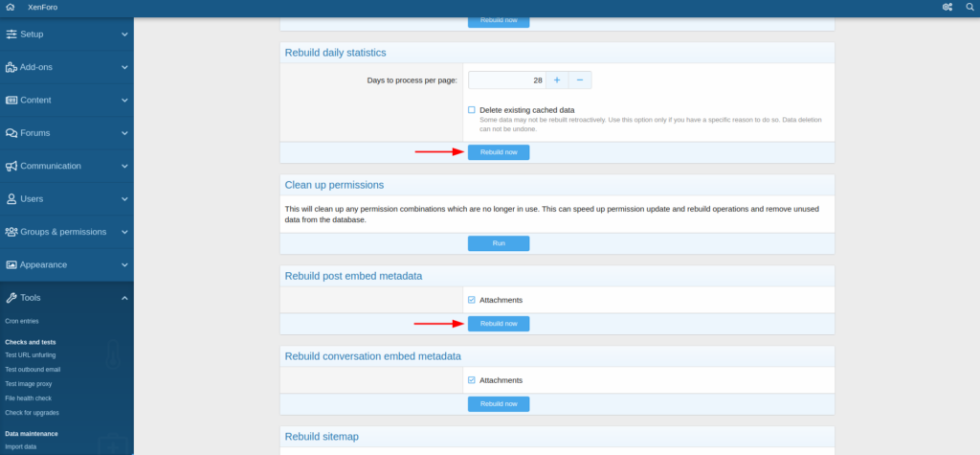Open the Users menu label
Screen dimensions: 980x455
[32, 199]
